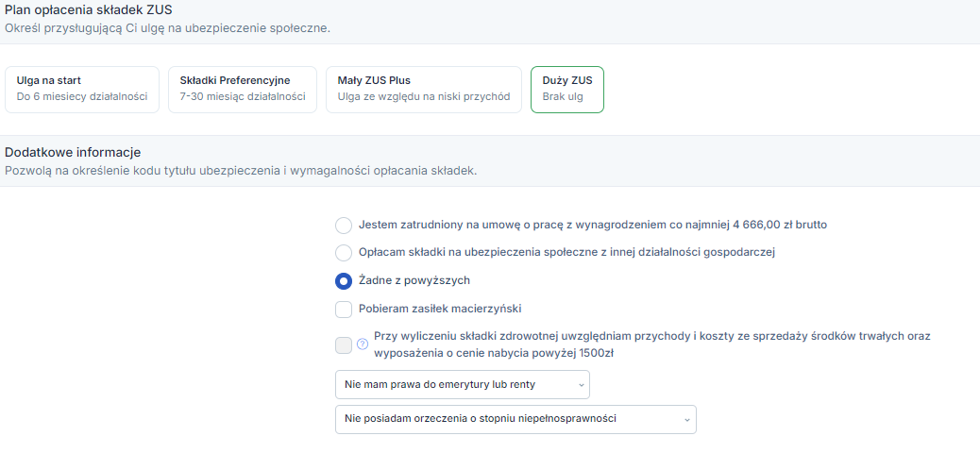Expand the stopień niepełnosprawności dropdown
Viewport: 980px width, 453px height.
pyautogui.click(x=515, y=419)
